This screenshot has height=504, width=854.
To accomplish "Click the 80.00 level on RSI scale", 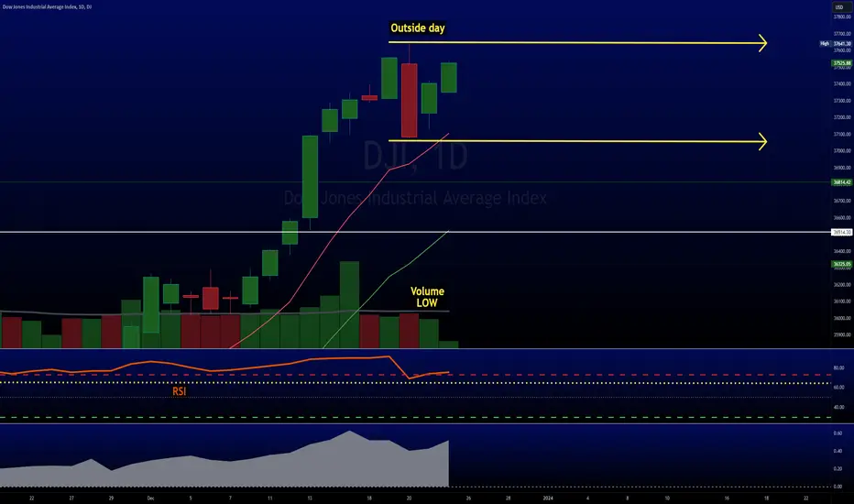I will pyautogui.click(x=838, y=367).
